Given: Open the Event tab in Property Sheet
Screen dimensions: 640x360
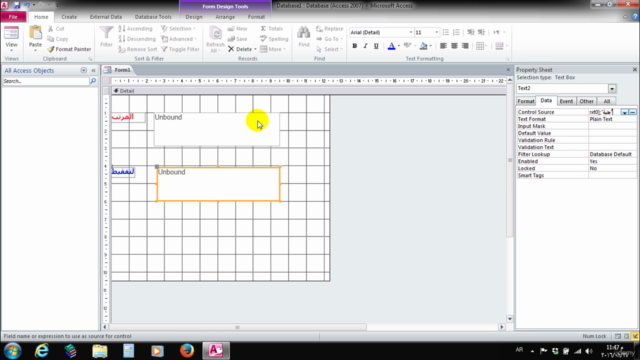Looking at the screenshot, I should 566,101.
